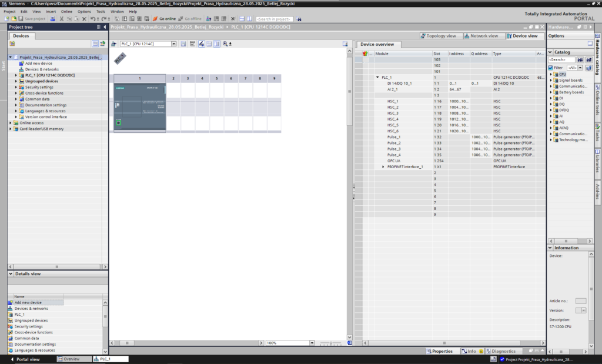The image size is (602, 364).
Task: Open the Project menu
Action: coord(9,12)
